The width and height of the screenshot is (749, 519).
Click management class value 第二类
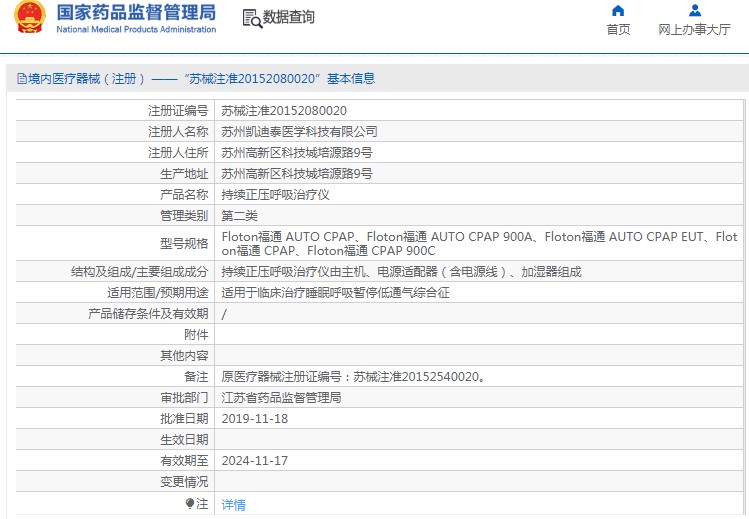coord(239,216)
